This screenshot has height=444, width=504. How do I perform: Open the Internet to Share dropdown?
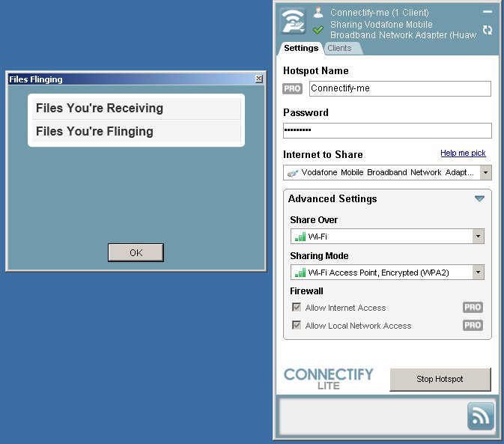click(x=485, y=172)
